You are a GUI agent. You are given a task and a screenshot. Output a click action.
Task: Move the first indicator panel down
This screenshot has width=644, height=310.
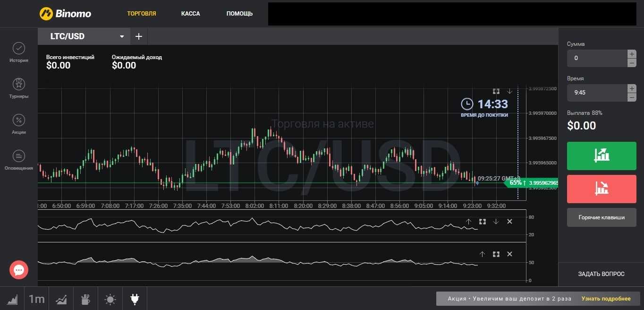(x=496, y=221)
